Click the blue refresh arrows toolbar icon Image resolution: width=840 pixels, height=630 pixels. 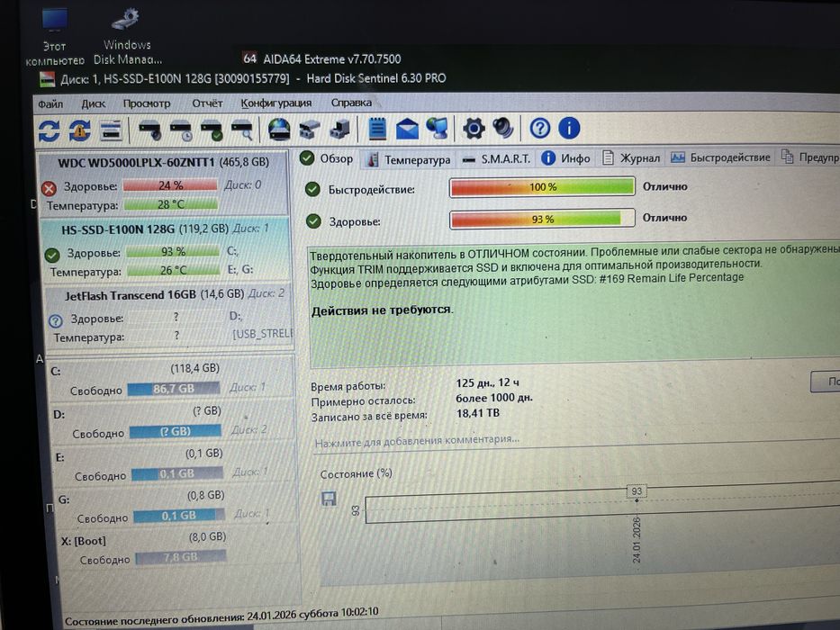pos(49,130)
